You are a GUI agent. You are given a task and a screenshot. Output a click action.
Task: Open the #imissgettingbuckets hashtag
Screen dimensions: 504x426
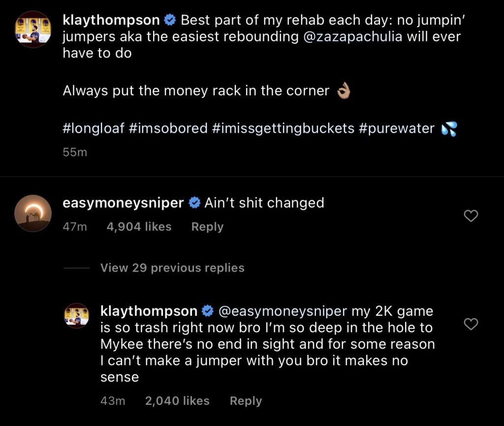tap(283, 128)
